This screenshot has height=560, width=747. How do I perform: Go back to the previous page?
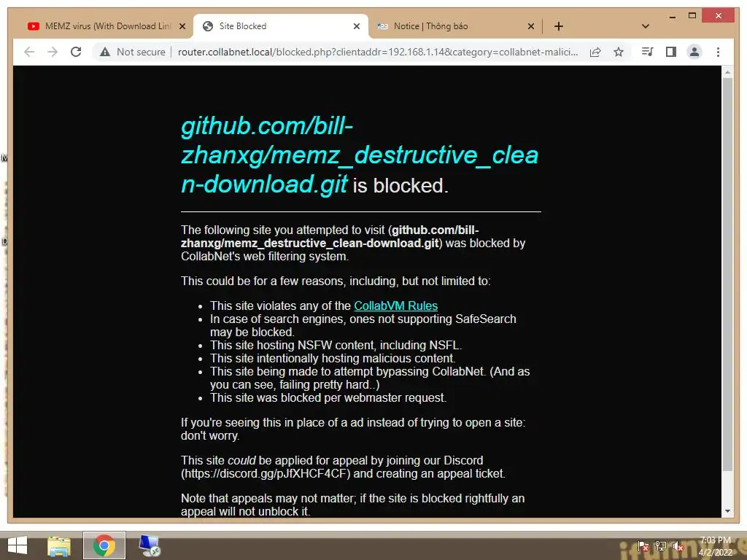click(x=29, y=52)
